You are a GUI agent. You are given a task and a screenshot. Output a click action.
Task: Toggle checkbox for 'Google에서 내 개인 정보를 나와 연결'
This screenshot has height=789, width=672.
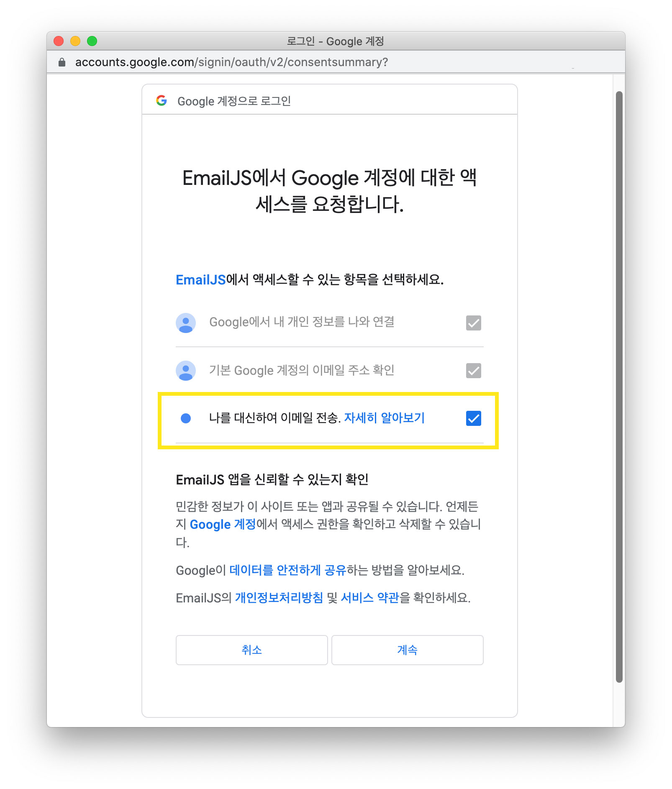(x=474, y=323)
